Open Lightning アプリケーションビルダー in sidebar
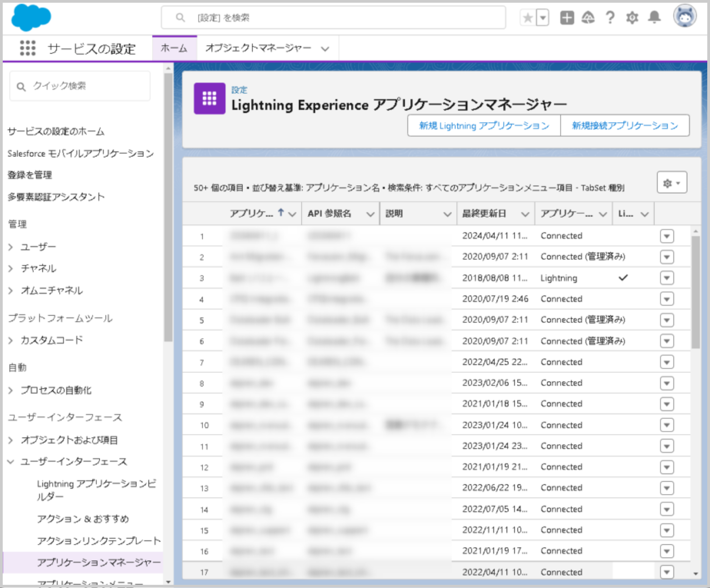This screenshot has height=588, width=710. pos(96,490)
